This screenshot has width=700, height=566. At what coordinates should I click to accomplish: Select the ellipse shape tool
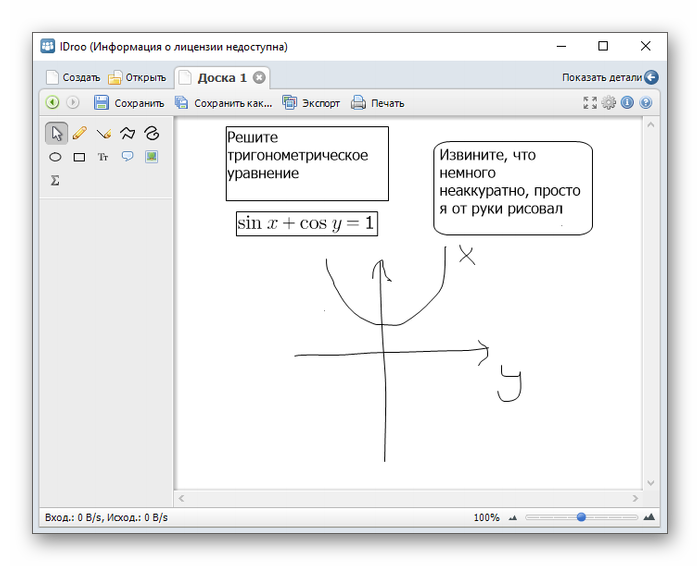coord(55,157)
